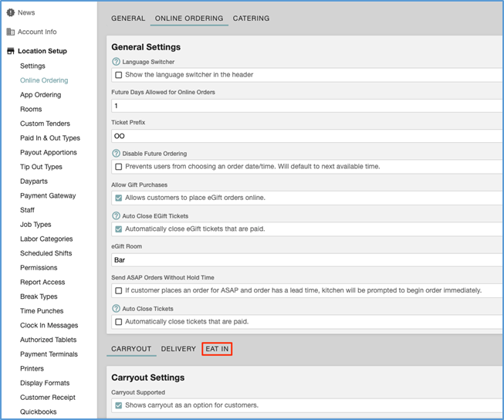Screen dimensions: 504x420
Task: Enable the language switcher checkbox
Action: coord(119,75)
